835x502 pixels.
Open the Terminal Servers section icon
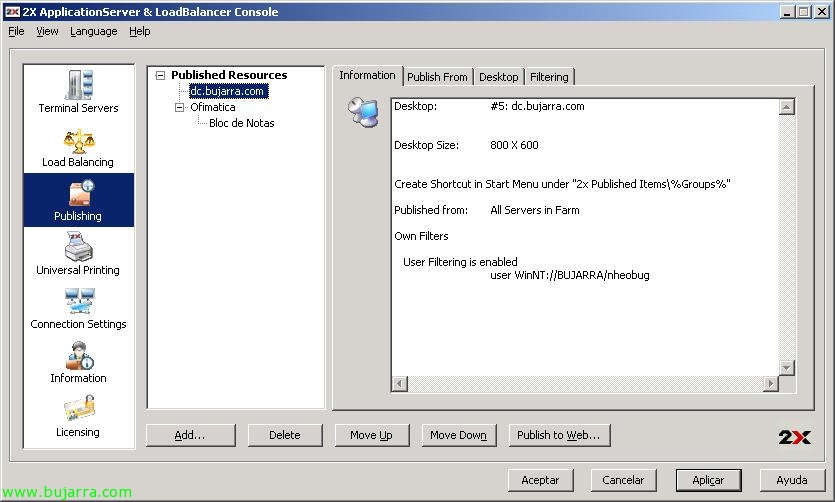pos(79,85)
